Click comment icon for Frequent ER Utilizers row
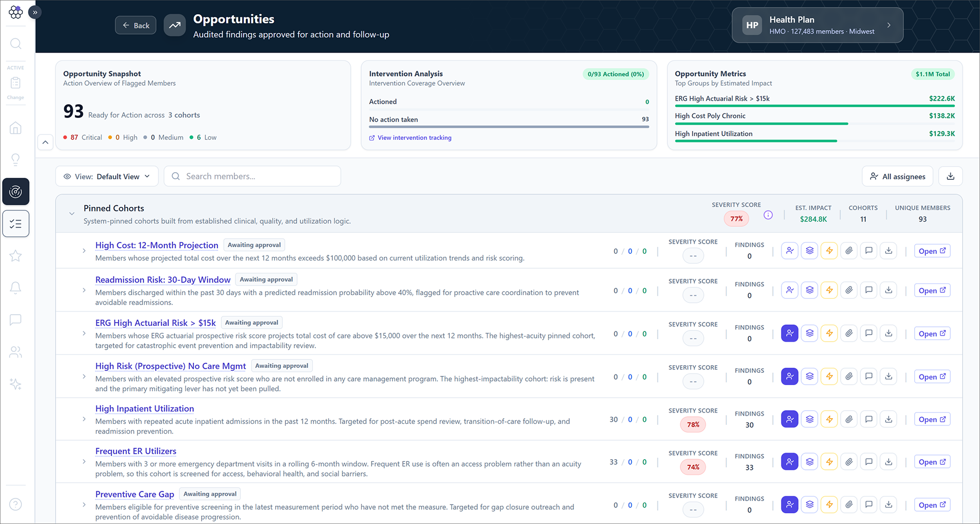The height and width of the screenshot is (524, 980). click(x=869, y=462)
